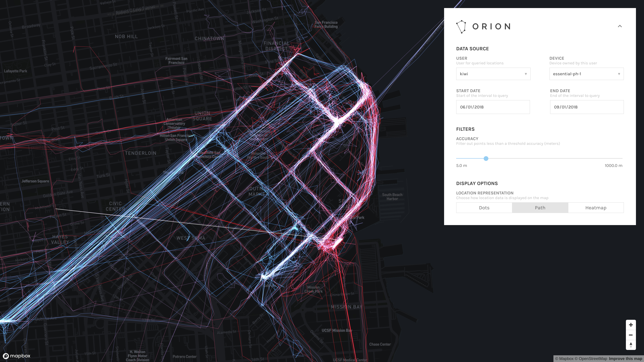Click the South Beach Harbor map label
The image size is (644, 362).
coord(392,197)
